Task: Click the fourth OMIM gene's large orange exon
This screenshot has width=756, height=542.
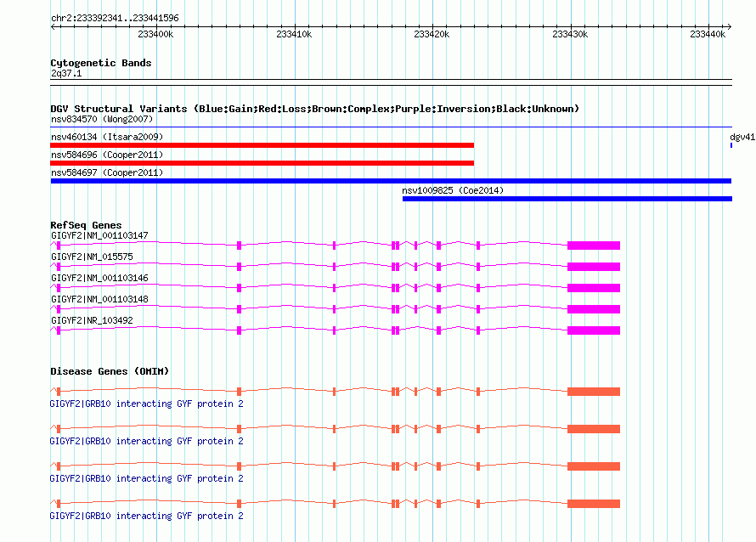Action: pyautogui.click(x=594, y=504)
